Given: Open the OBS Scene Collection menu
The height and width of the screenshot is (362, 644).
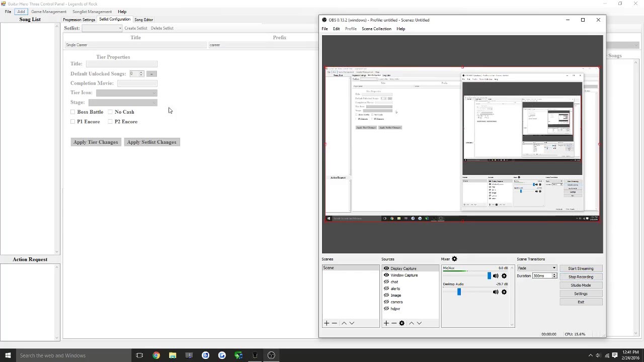Looking at the screenshot, I should tap(376, 29).
